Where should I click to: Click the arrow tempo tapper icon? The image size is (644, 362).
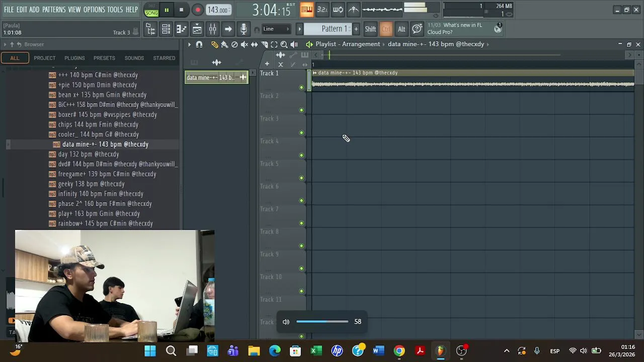pyautogui.click(x=228, y=29)
